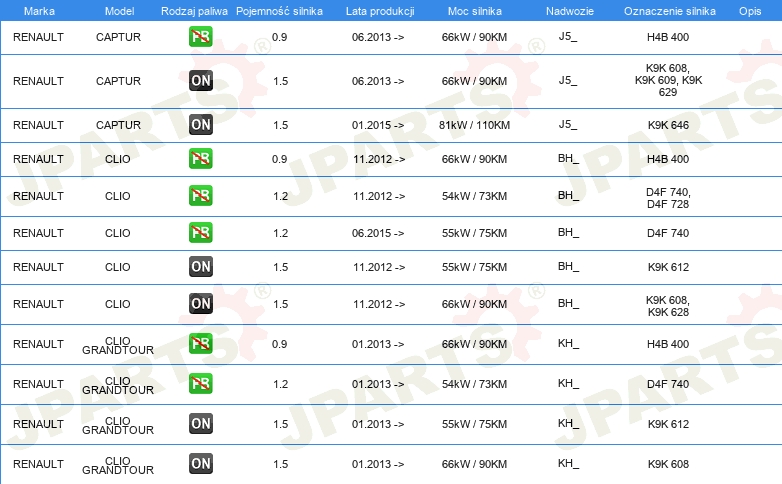The image size is (782, 484).
Task: Select engine codes 'K9K 608, K9K 628'
Action: click(x=668, y=306)
